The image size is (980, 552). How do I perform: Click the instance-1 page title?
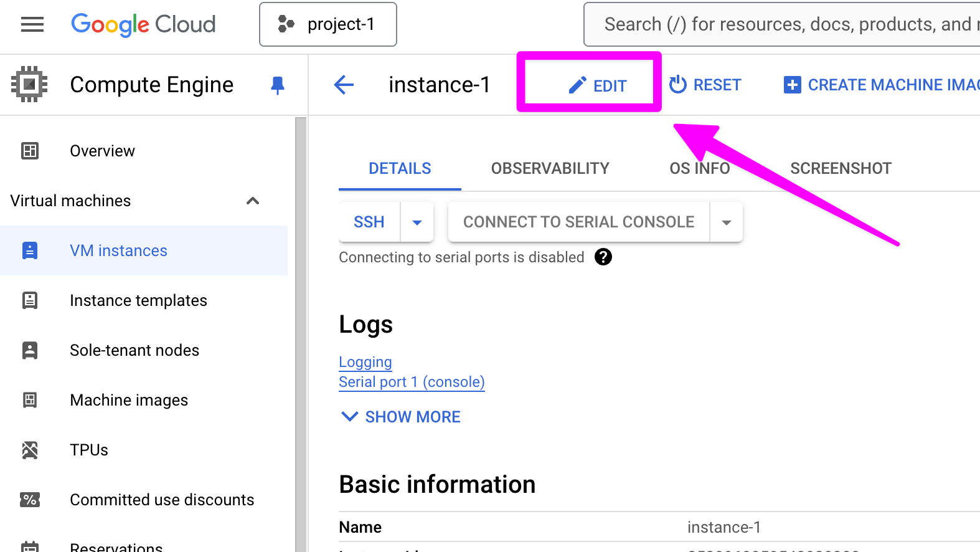tap(440, 85)
